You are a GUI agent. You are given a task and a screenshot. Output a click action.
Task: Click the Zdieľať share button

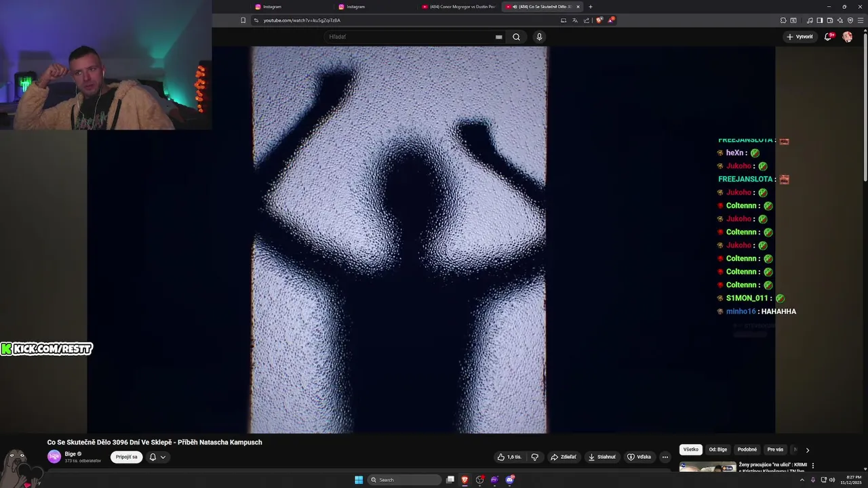point(564,457)
